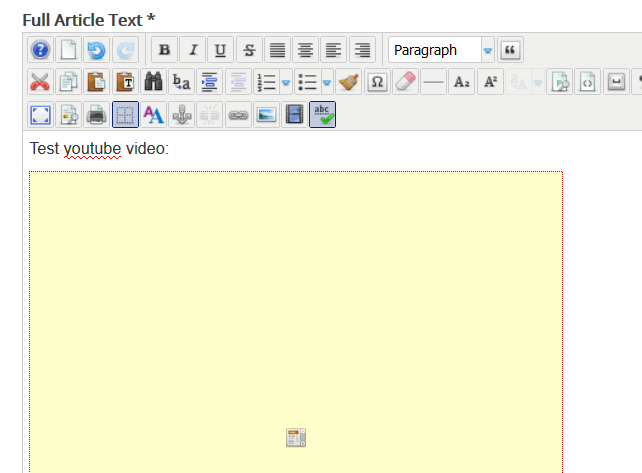Open numbered list style dropdown

coord(286,82)
